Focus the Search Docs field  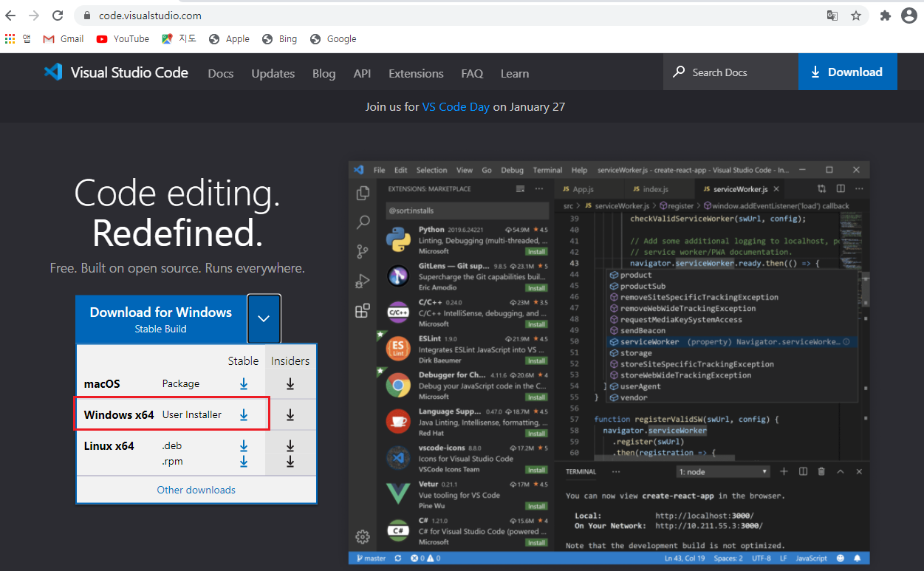pyautogui.click(x=730, y=72)
